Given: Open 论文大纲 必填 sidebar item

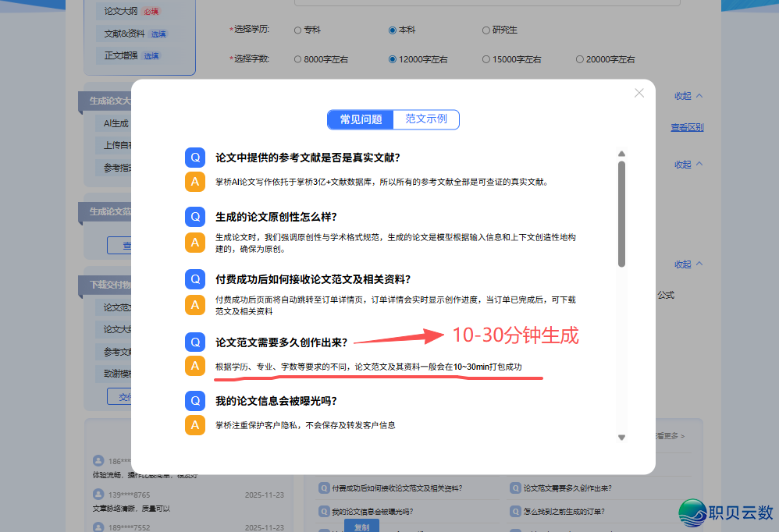Looking at the screenshot, I should [x=131, y=11].
